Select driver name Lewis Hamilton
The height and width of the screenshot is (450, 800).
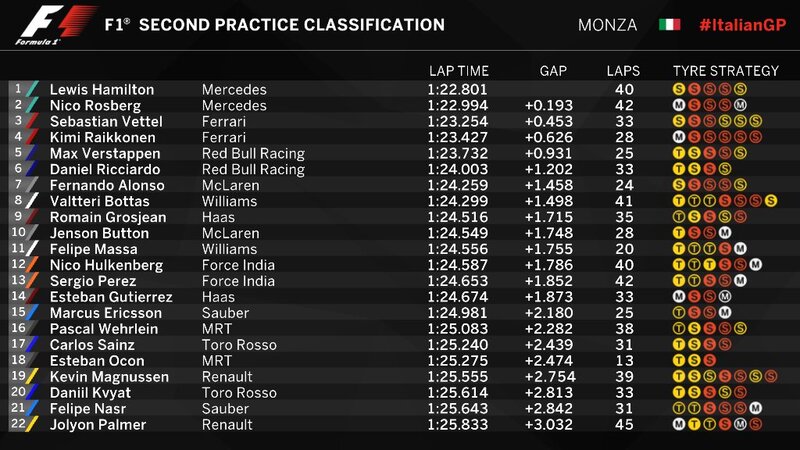click(102, 89)
